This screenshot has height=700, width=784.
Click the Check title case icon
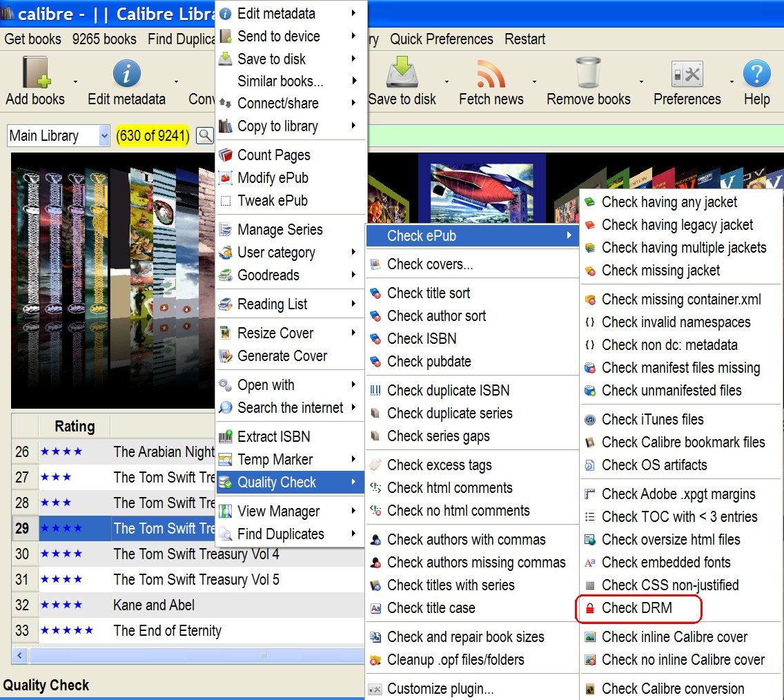(x=375, y=608)
